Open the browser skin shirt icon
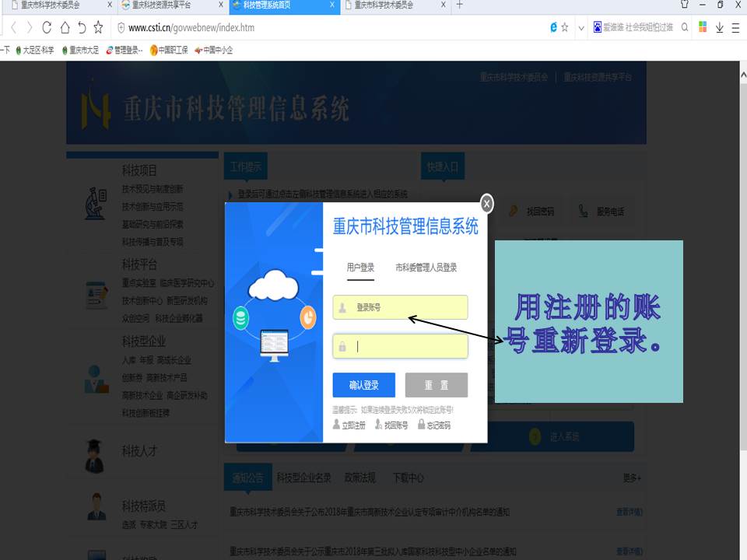The height and width of the screenshot is (560, 747). (685, 5)
